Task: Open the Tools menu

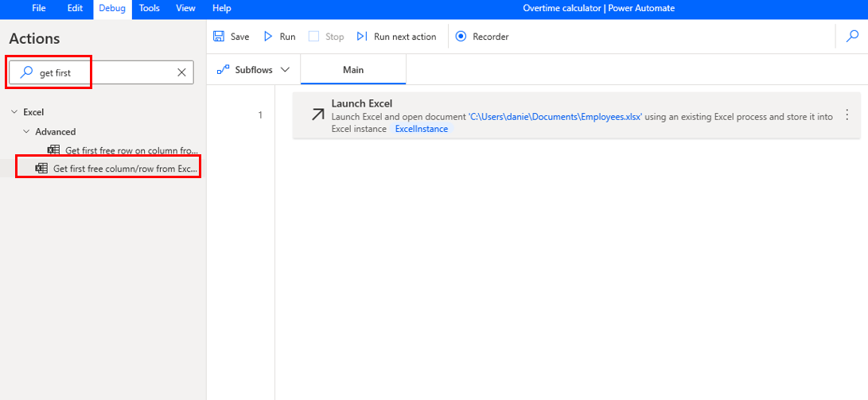Action: point(150,8)
